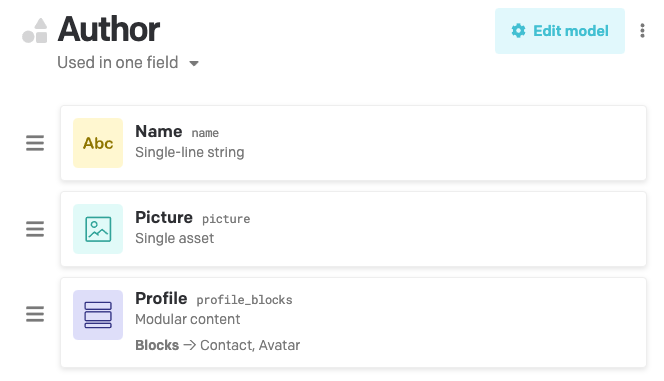Open the Picture field card

click(x=353, y=229)
